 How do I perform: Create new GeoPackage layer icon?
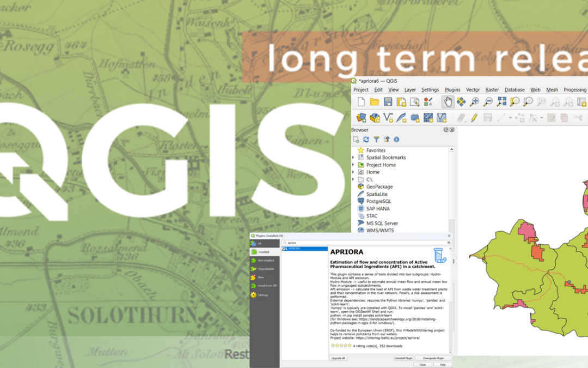[374, 118]
